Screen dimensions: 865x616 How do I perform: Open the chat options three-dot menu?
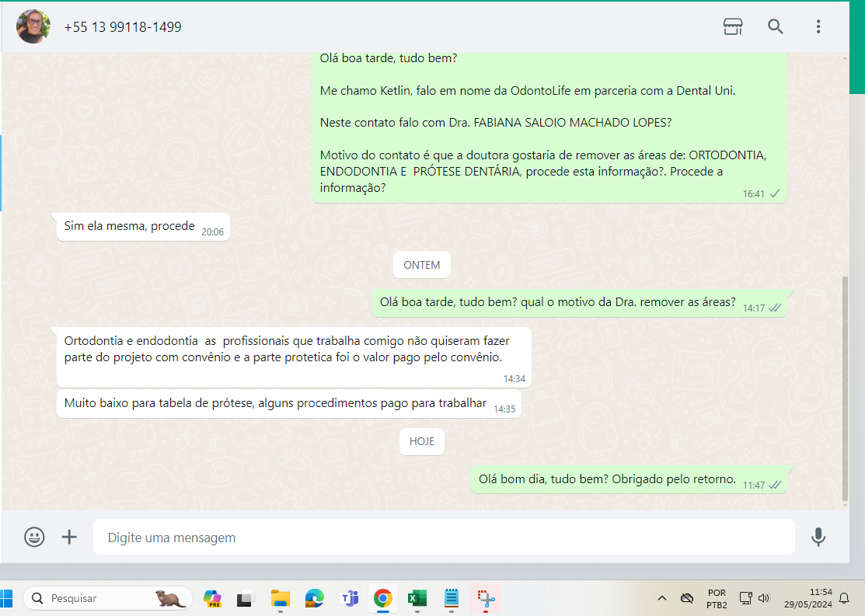point(818,26)
